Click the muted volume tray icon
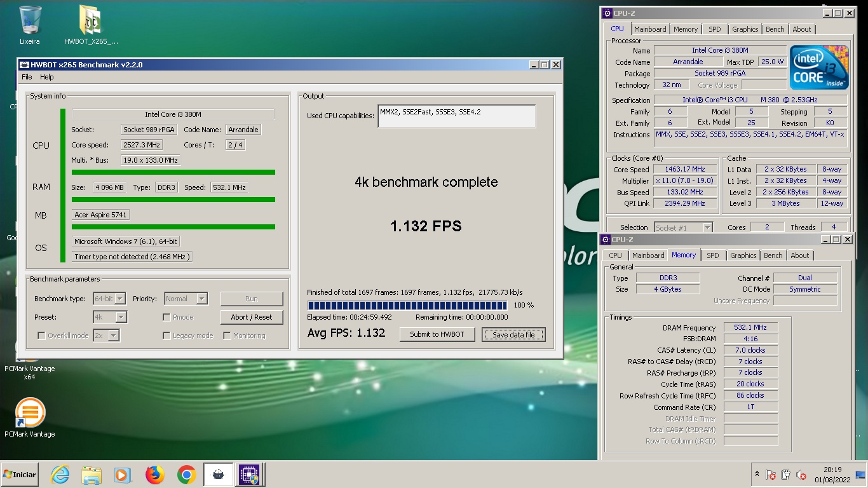The image size is (868, 488). pyautogui.click(x=801, y=475)
